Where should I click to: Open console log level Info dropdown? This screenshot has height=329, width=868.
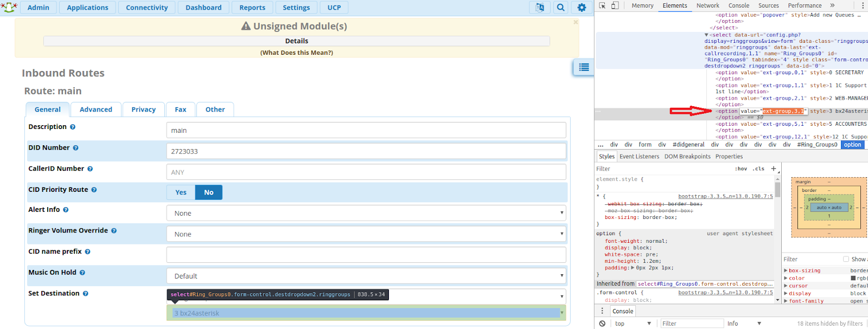744,324
